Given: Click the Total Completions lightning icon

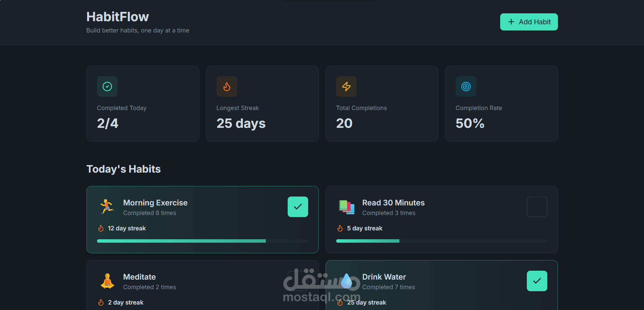Looking at the screenshot, I should tap(346, 86).
